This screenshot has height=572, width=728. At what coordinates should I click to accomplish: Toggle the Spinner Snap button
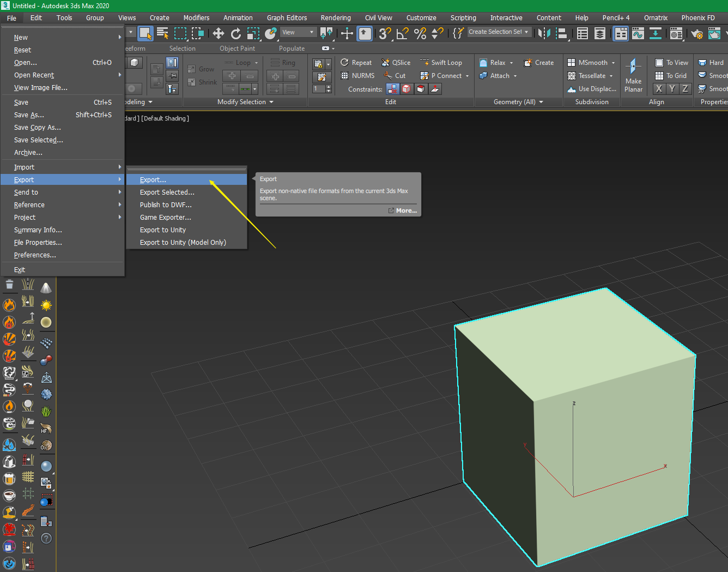pyautogui.click(x=437, y=34)
